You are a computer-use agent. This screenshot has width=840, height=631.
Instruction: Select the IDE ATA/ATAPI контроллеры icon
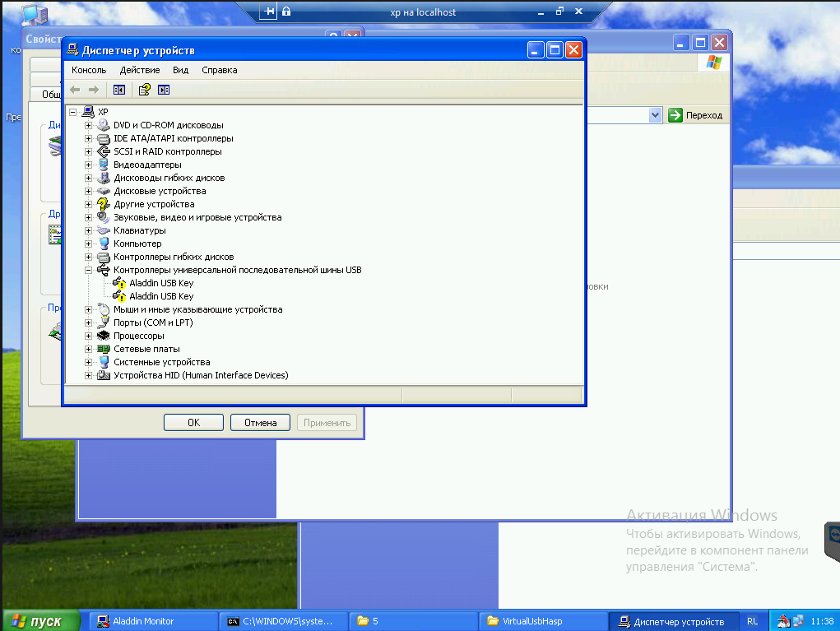(104, 138)
